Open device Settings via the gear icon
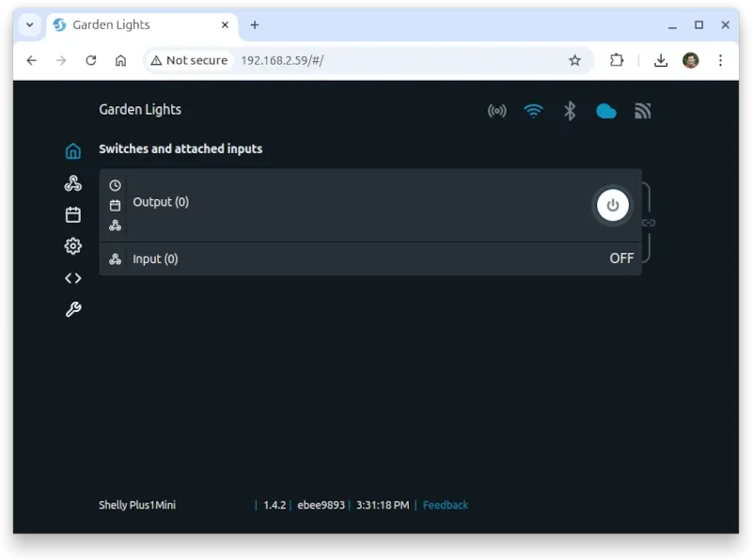This screenshot has width=752, height=560. coord(72,245)
